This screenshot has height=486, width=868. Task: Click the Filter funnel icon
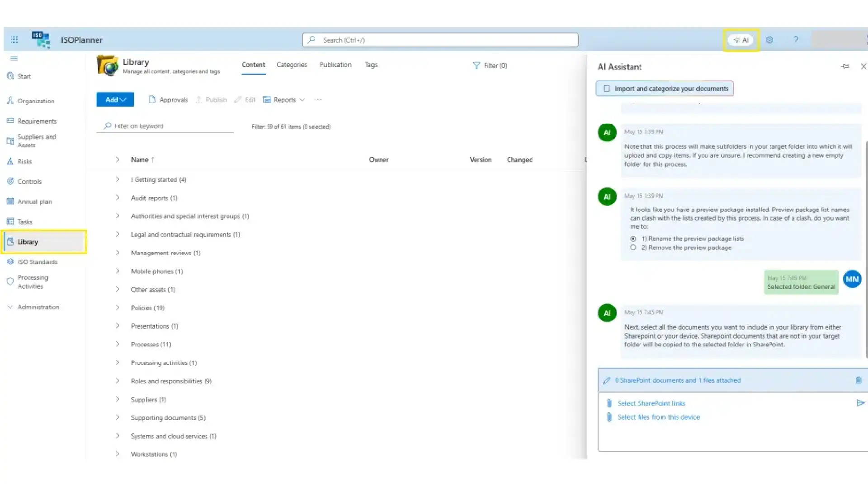[476, 65]
